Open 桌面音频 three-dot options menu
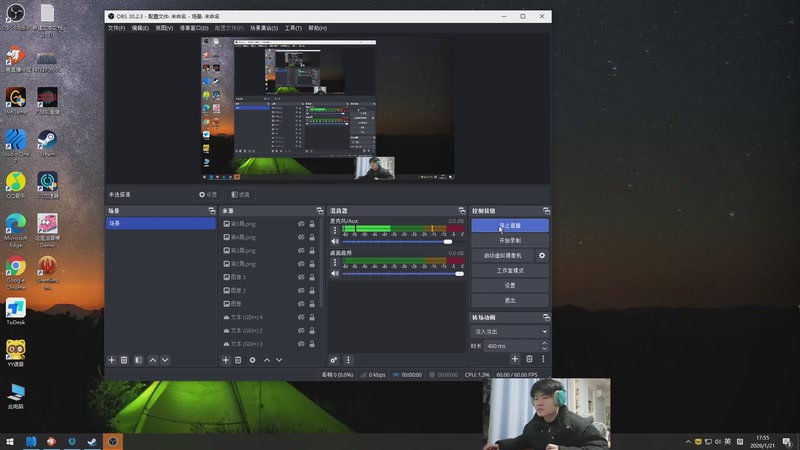Viewport: 800px width, 450px height. (x=335, y=263)
